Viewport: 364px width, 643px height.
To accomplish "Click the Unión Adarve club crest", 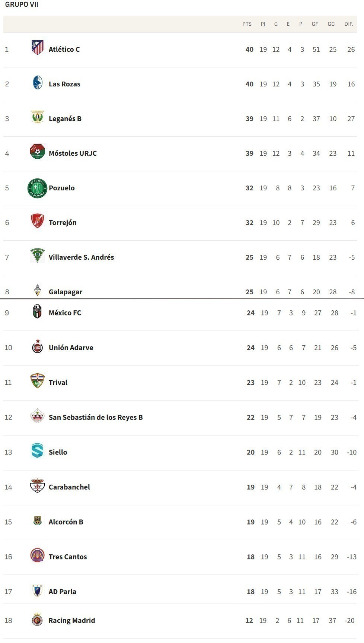I will pyautogui.click(x=37, y=347).
